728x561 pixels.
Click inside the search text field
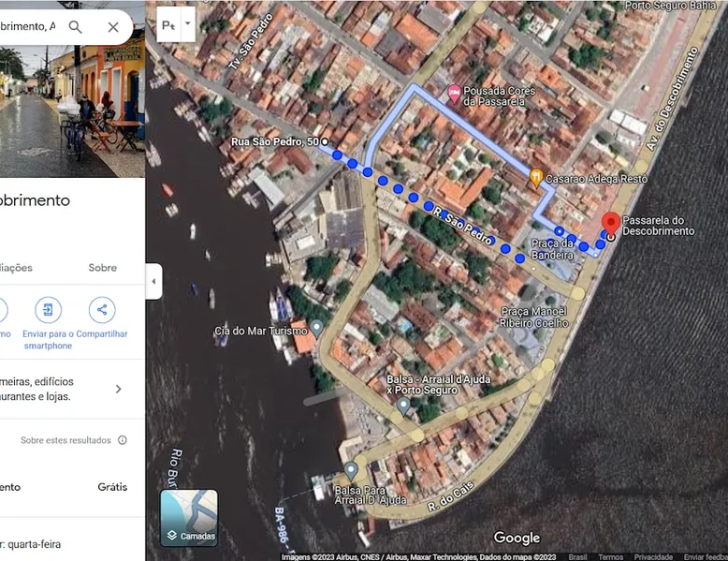[28, 27]
